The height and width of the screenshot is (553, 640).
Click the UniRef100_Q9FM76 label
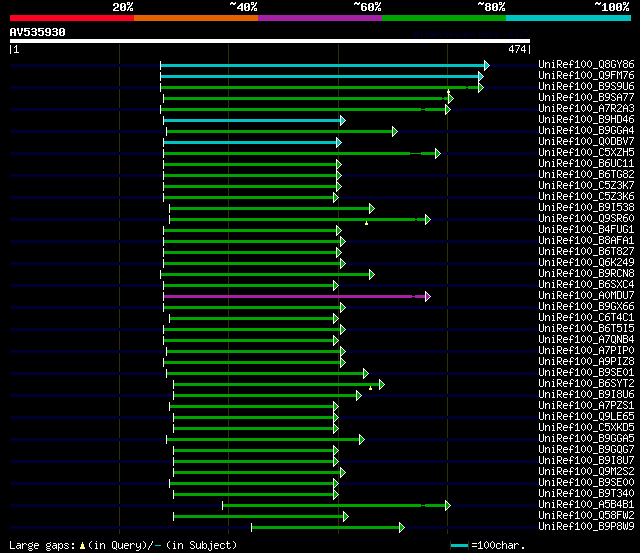pyautogui.click(x=586, y=76)
